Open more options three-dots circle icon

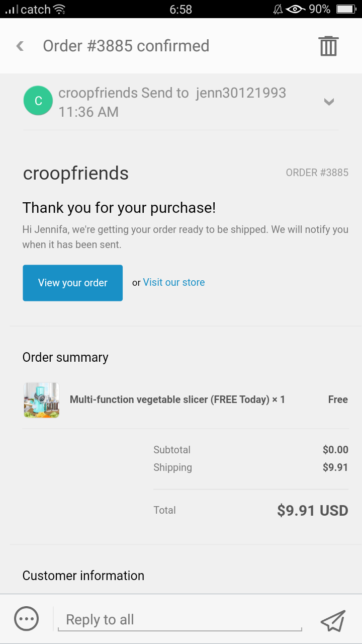[27, 619]
